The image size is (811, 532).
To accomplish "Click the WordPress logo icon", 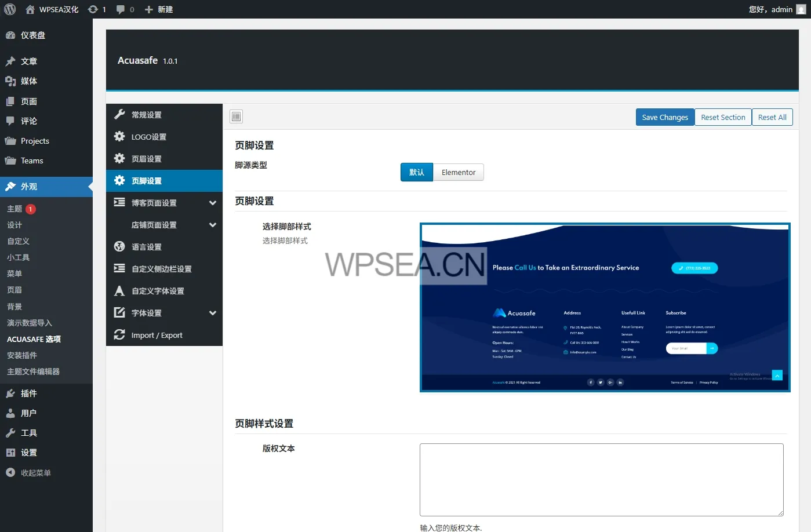I will click(10, 9).
